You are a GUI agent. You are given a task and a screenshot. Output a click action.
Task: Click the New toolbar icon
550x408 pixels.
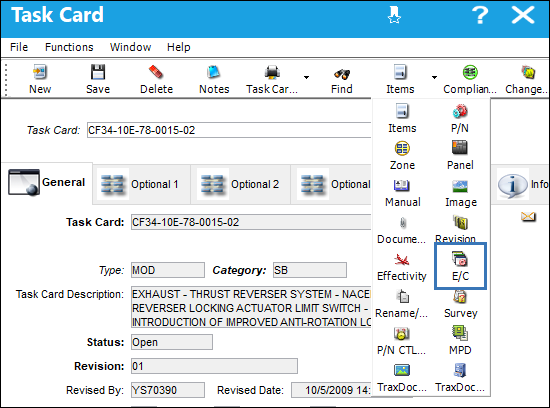[40, 73]
